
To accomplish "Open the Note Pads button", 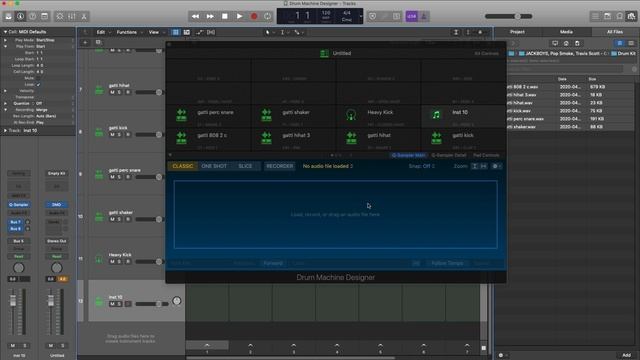I will pyautogui.click(x=607, y=16).
